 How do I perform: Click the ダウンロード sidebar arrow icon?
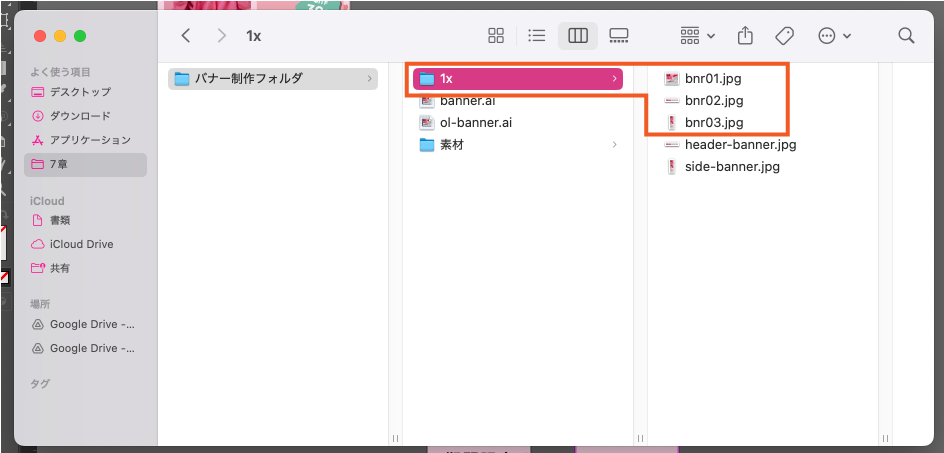point(38,116)
